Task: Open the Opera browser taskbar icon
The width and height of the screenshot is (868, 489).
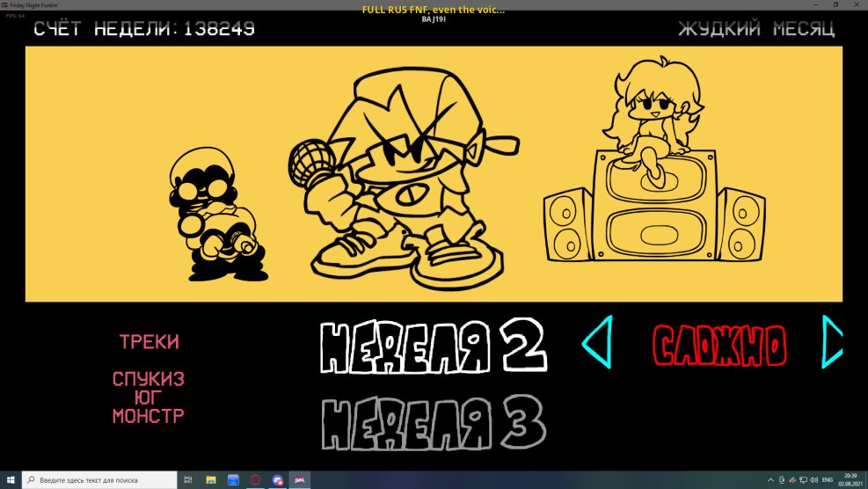Action: 256,480
